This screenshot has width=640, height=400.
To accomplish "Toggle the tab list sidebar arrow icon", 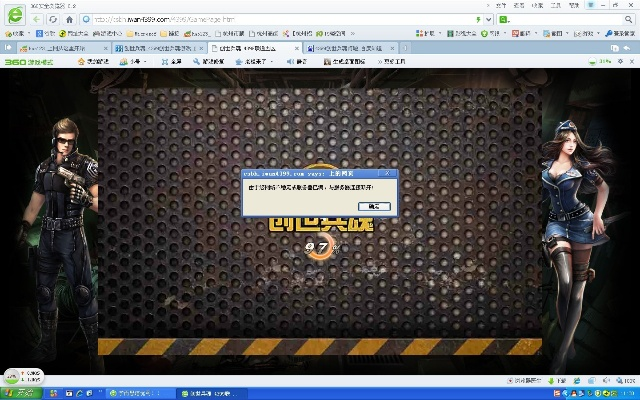I will click(x=8, y=48).
